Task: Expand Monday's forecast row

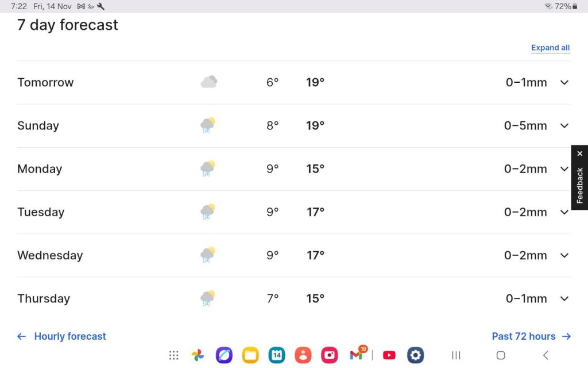Action: tap(564, 168)
